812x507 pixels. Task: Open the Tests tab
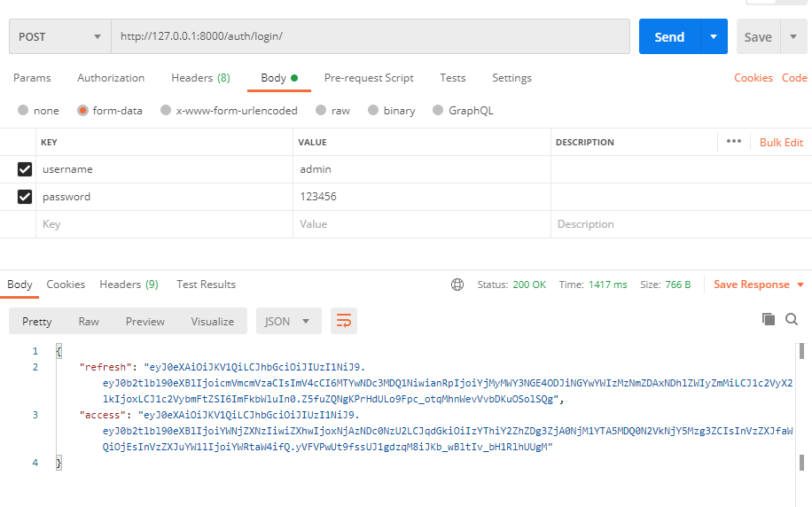coord(453,78)
